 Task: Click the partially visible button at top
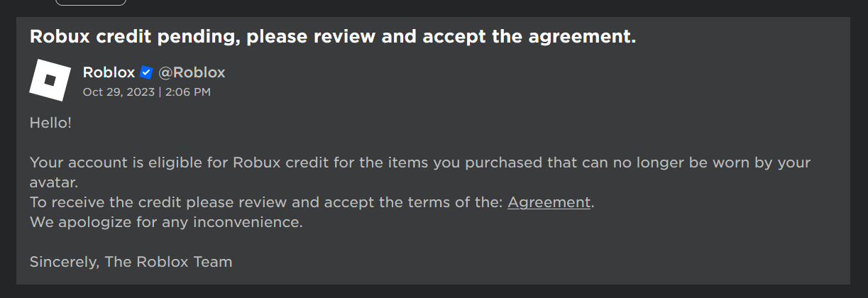tap(91, 2)
